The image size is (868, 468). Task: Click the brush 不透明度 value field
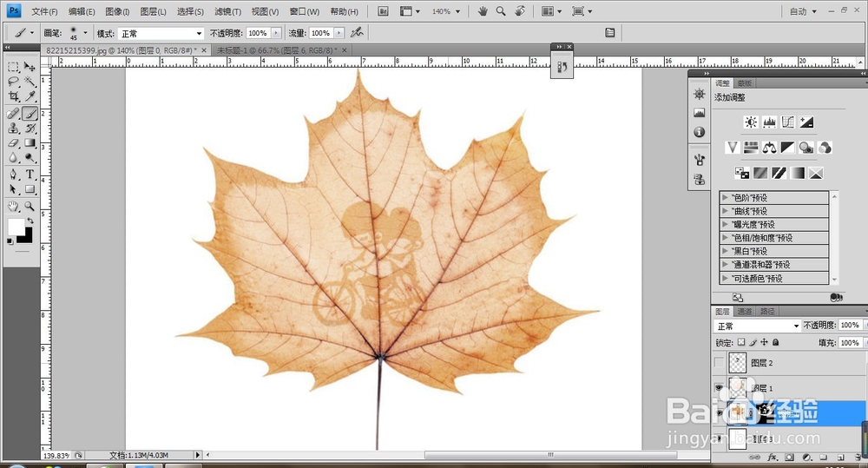(258, 33)
